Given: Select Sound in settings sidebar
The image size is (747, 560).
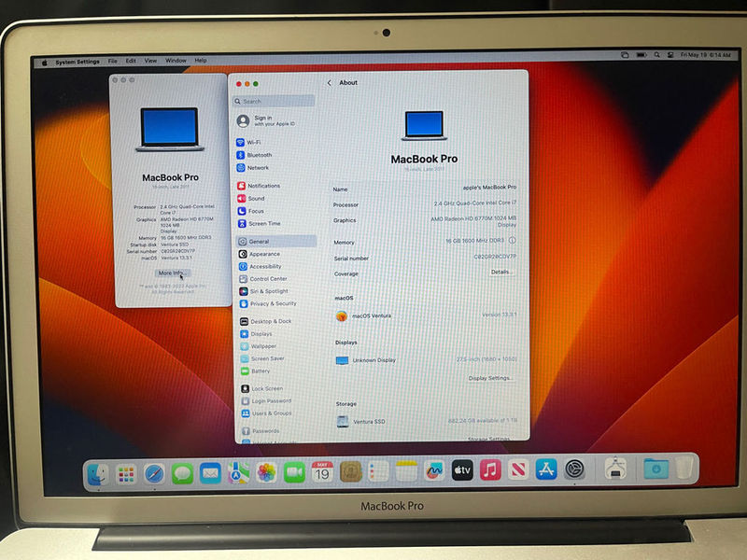Looking at the screenshot, I should (x=251, y=198).
